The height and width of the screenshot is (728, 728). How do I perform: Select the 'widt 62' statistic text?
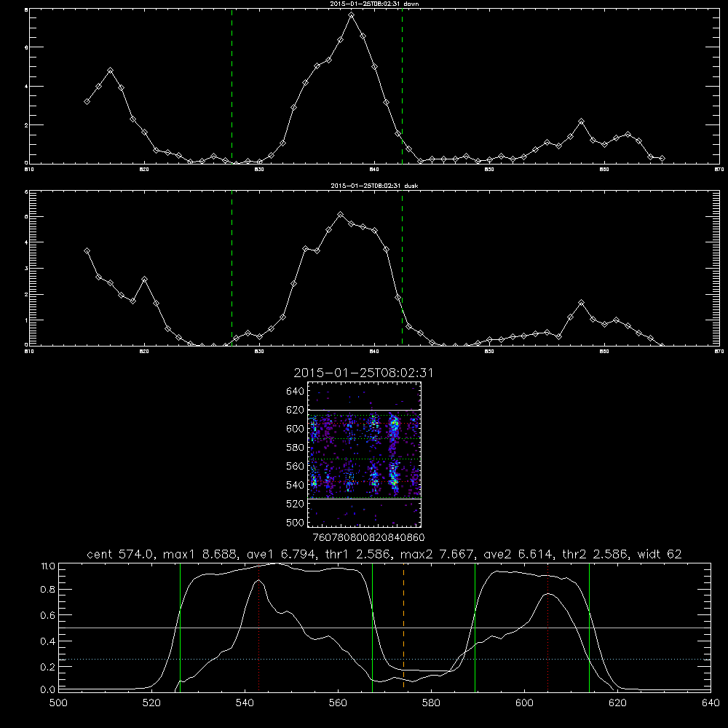(660, 554)
